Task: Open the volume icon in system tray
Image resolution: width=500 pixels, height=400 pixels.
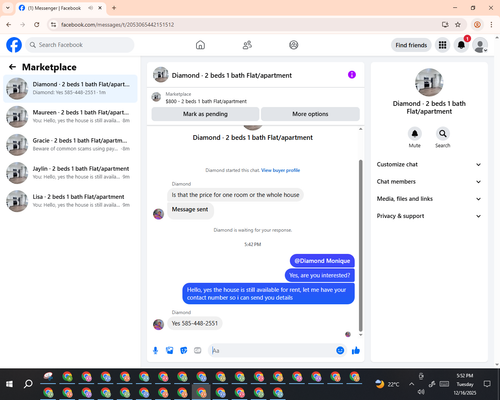Action: click(421, 392)
